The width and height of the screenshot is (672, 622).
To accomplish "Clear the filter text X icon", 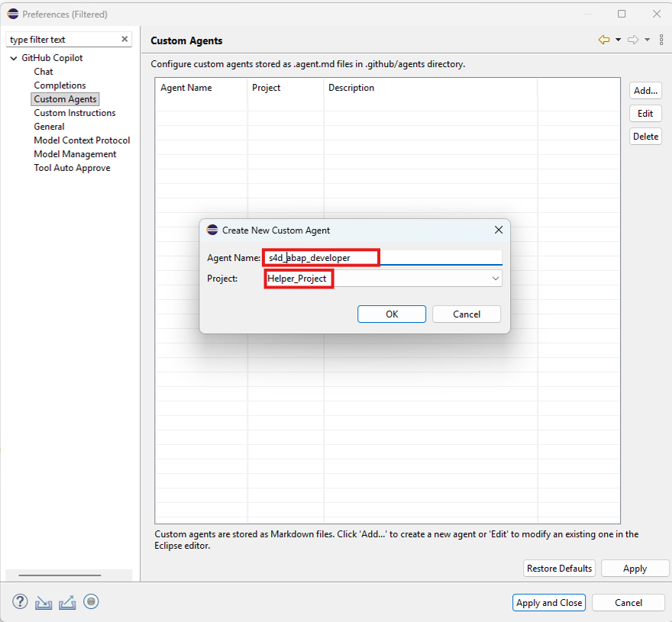I will 124,39.
